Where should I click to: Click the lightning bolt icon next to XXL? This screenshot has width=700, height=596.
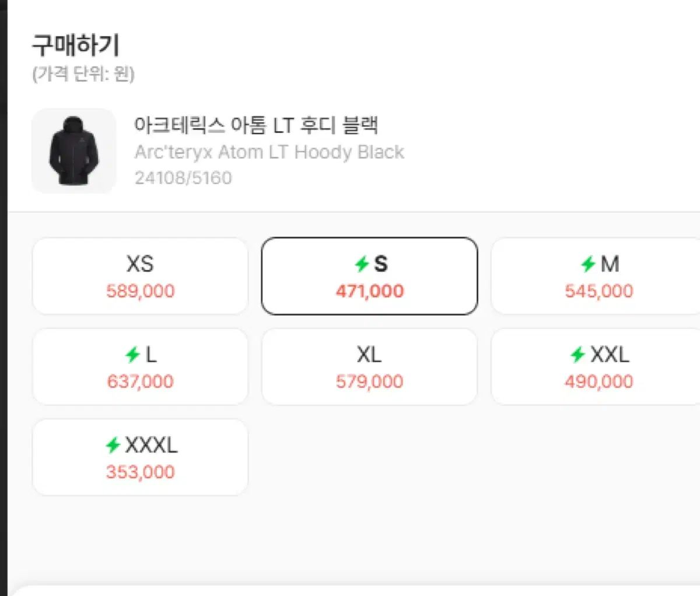point(577,355)
